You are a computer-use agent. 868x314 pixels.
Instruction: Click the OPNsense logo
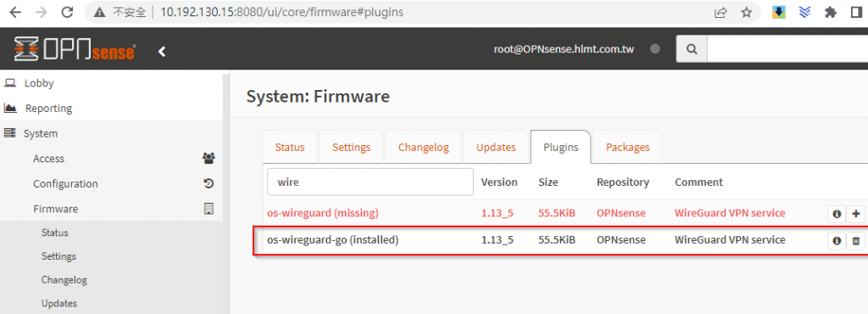click(x=75, y=48)
